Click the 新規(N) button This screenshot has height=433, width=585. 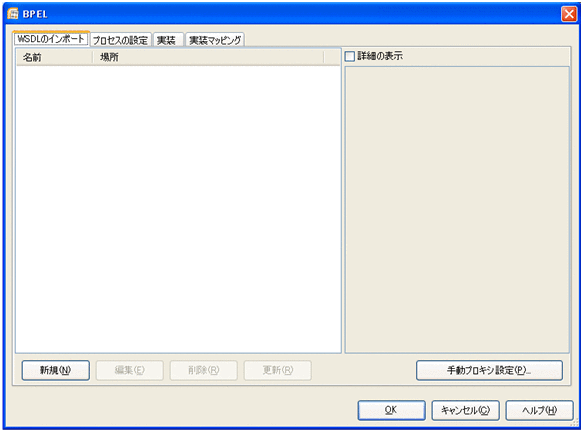click(56, 370)
